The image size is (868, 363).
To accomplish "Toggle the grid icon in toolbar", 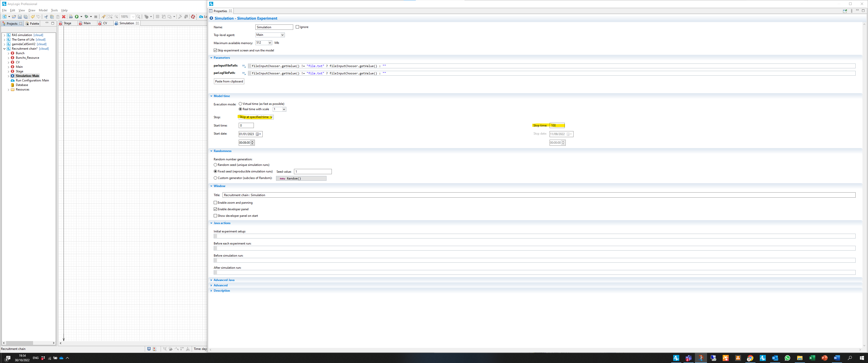I will tap(157, 16).
